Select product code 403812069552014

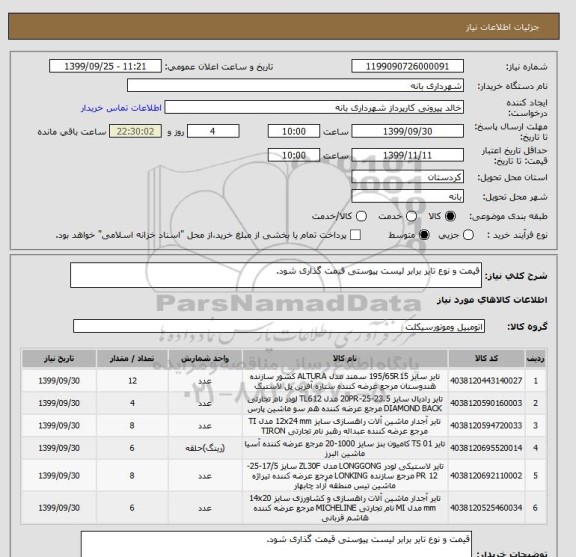(486, 448)
